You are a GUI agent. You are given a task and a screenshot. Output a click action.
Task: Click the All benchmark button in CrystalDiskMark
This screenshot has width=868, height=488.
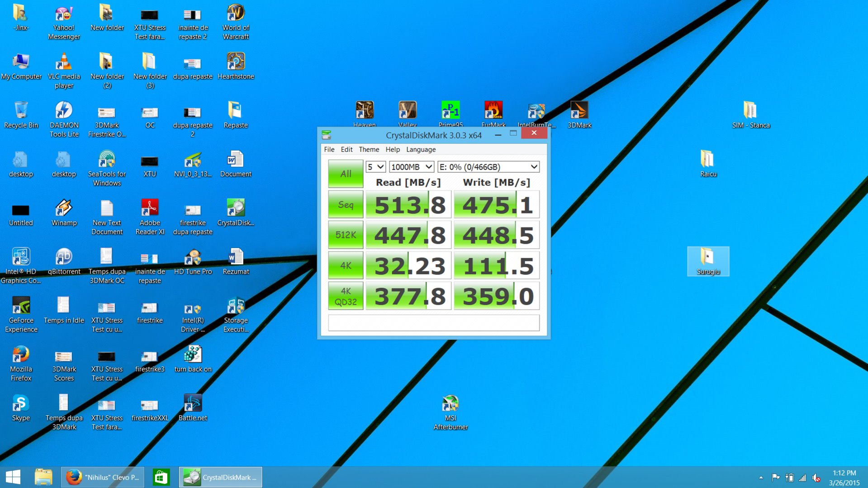[x=346, y=174]
